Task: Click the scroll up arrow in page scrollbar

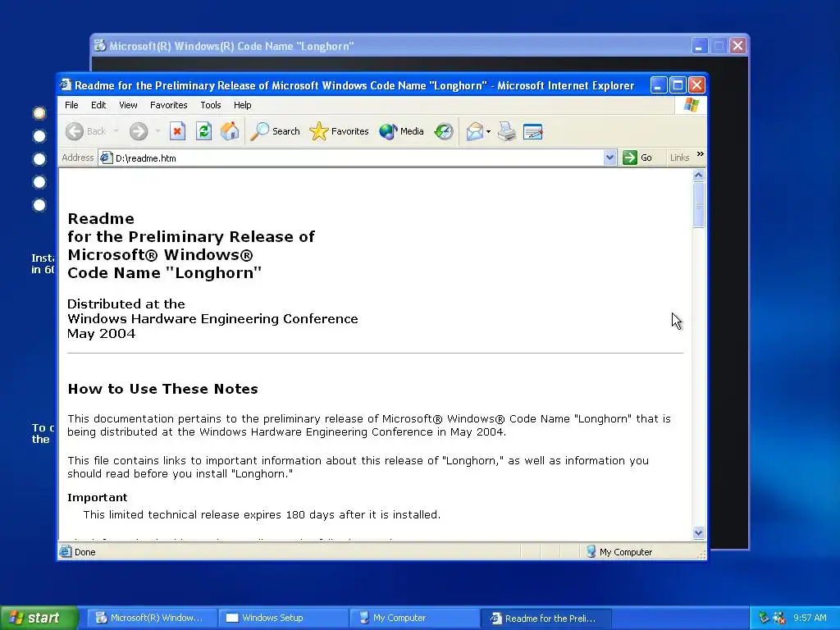Action: click(x=698, y=176)
